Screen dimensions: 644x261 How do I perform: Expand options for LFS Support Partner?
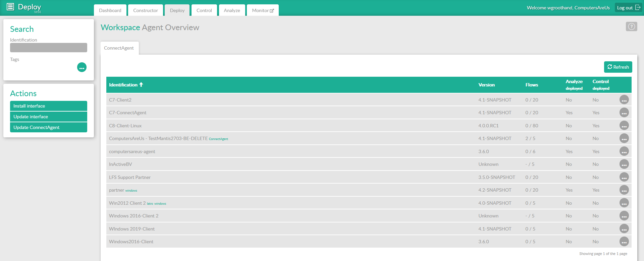pos(624,177)
